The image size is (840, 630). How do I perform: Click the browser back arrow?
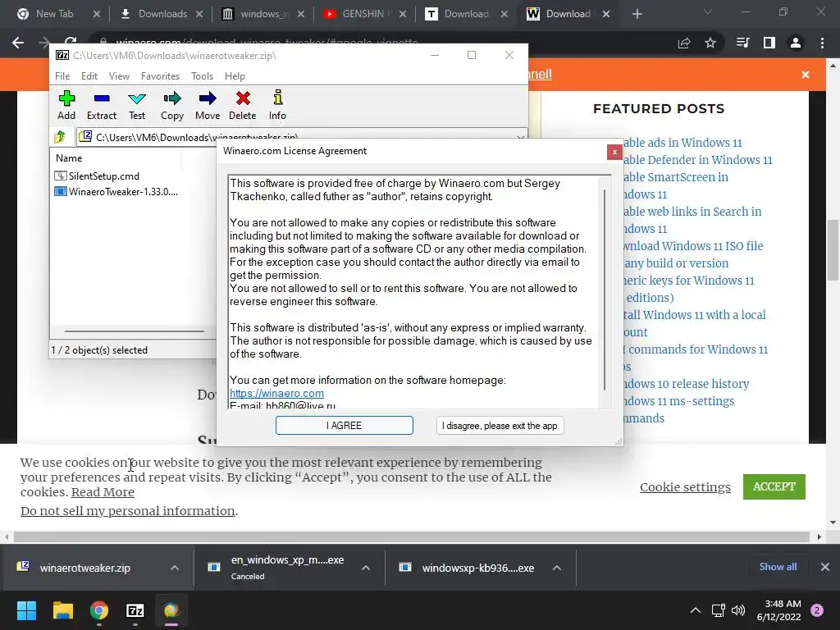click(x=18, y=43)
